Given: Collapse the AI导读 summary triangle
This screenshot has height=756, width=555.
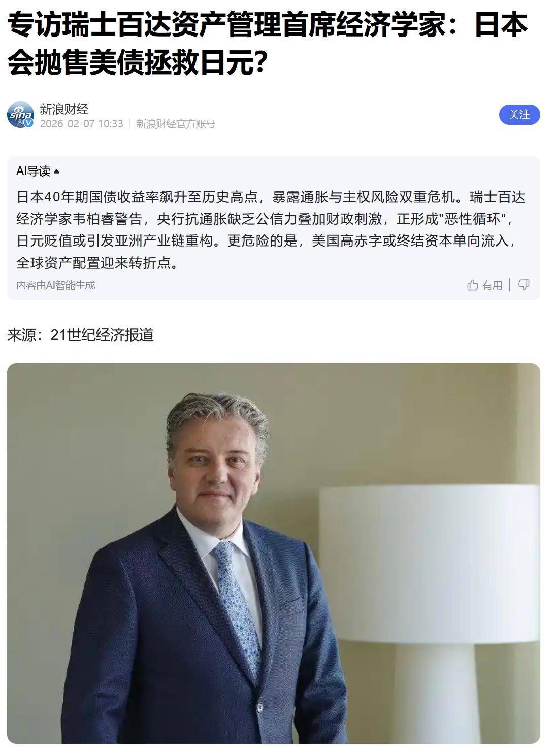Looking at the screenshot, I should pos(56,171).
